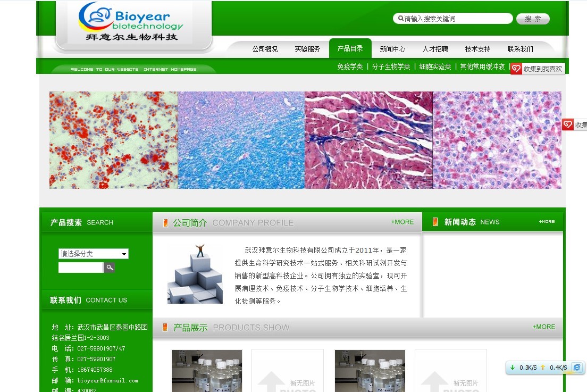Click the magnifier icon in top search box
The height and width of the screenshot is (392, 587).
coord(400,19)
